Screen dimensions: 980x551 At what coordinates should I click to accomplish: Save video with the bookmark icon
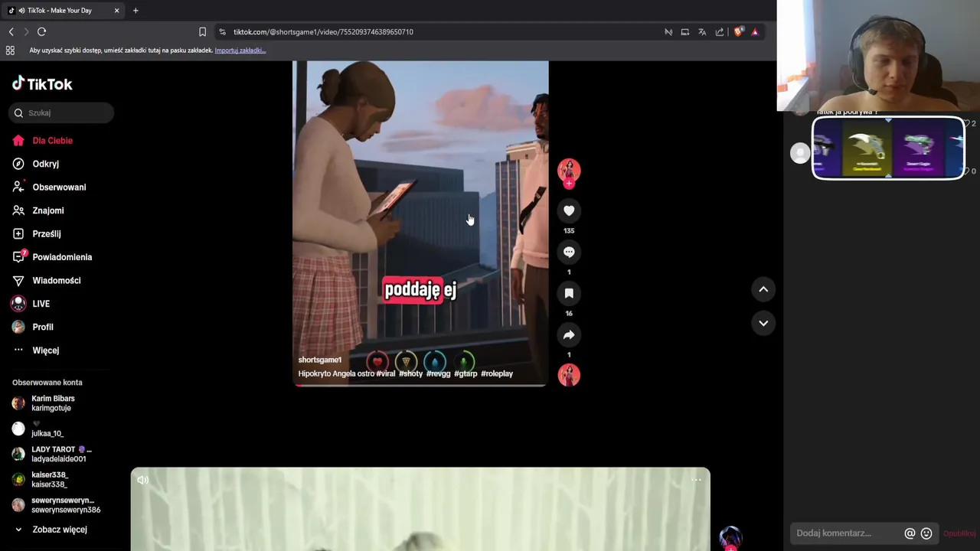(x=569, y=293)
